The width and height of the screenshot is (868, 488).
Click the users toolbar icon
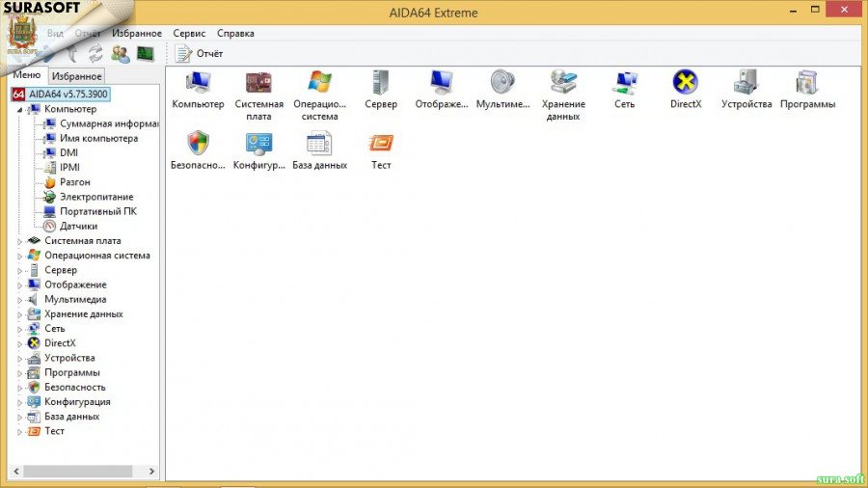pos(121,54)
